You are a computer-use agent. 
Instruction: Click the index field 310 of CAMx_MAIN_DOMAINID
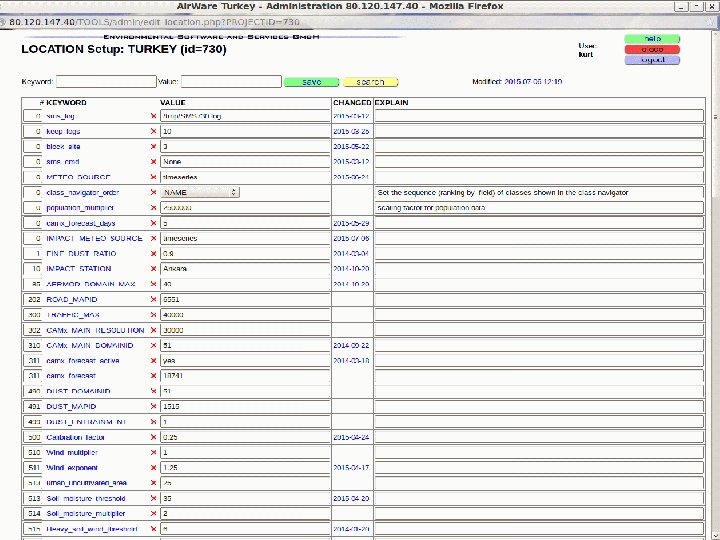click(x=33, y=345)
